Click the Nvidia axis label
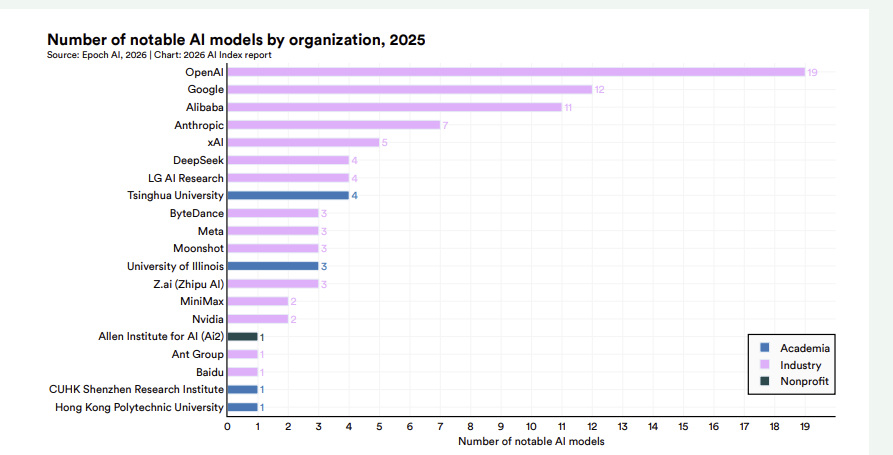 [x=208, y=319]
